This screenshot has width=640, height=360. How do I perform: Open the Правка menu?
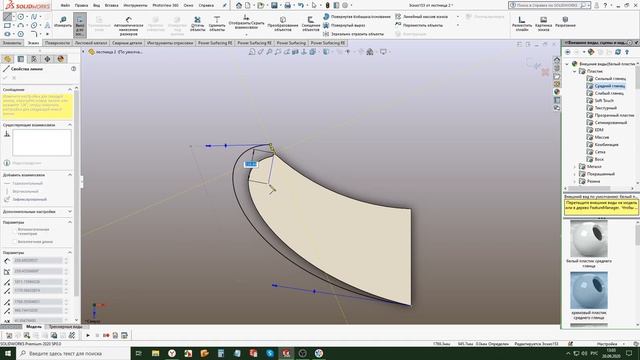point(82,5)
